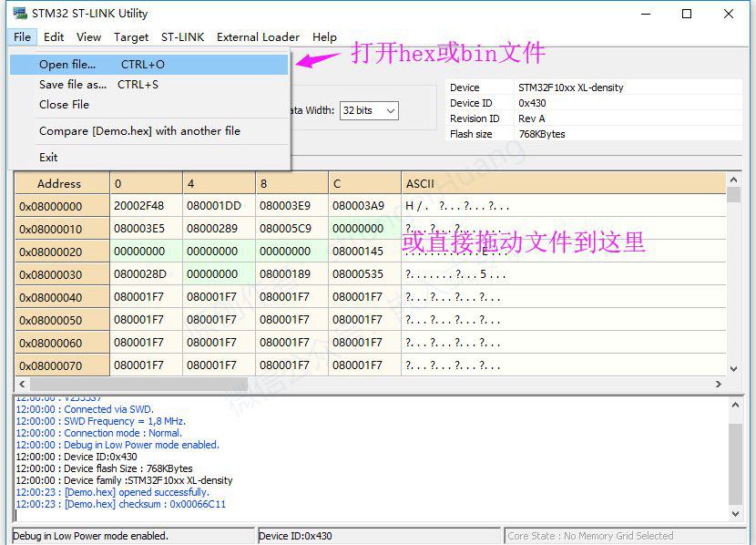Click the log panel vertical scrollbar thumb
756x545 pixels.
pyautogui.click(x=735, y=465)
